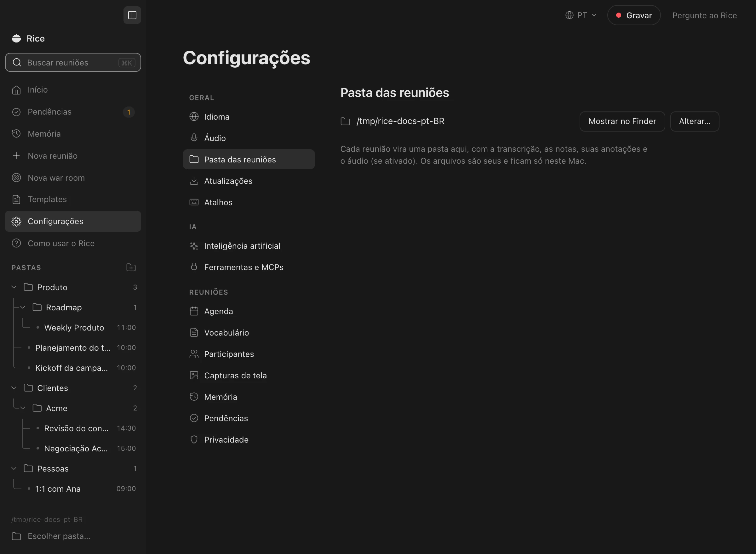
Task: Click the check icon beside Pendências in settings
Action: pyautogui.click(x=194, y=418)
